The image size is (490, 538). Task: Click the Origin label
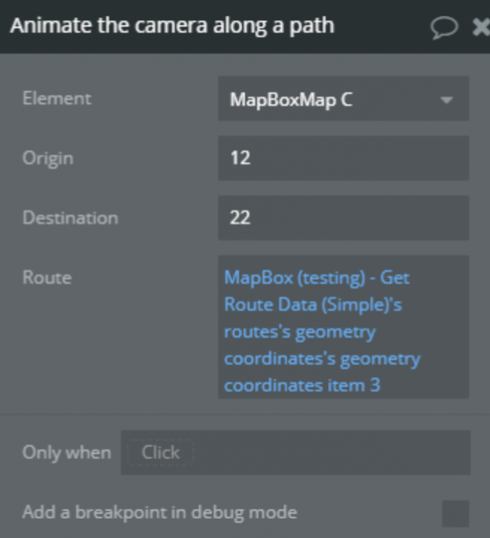coord(48,159)
